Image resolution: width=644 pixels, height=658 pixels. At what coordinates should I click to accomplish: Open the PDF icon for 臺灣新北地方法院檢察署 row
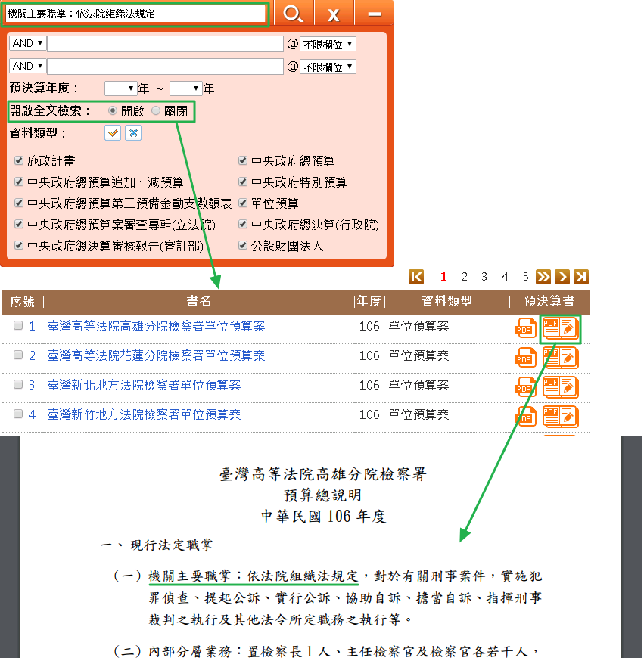tap(525, 385)
